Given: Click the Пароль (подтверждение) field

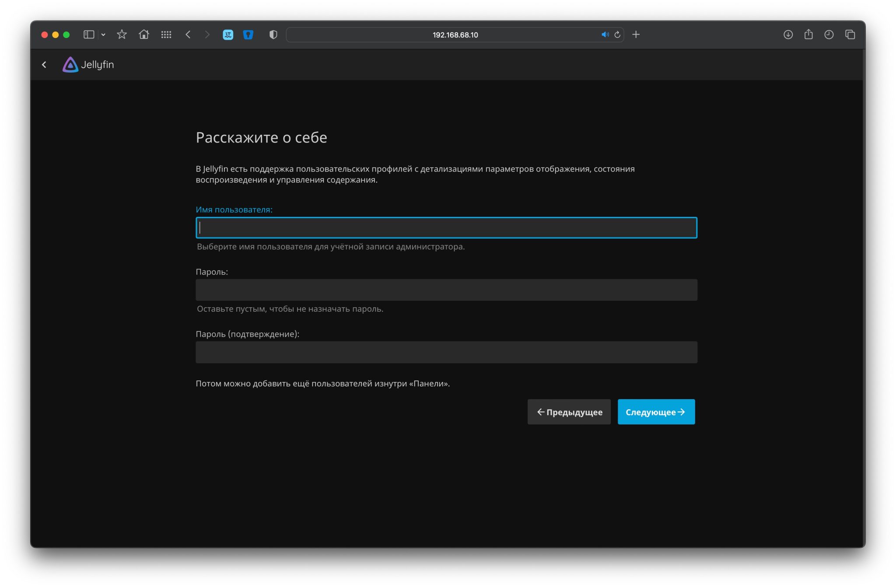Looking at the screenshot, I should coord(446,352).
